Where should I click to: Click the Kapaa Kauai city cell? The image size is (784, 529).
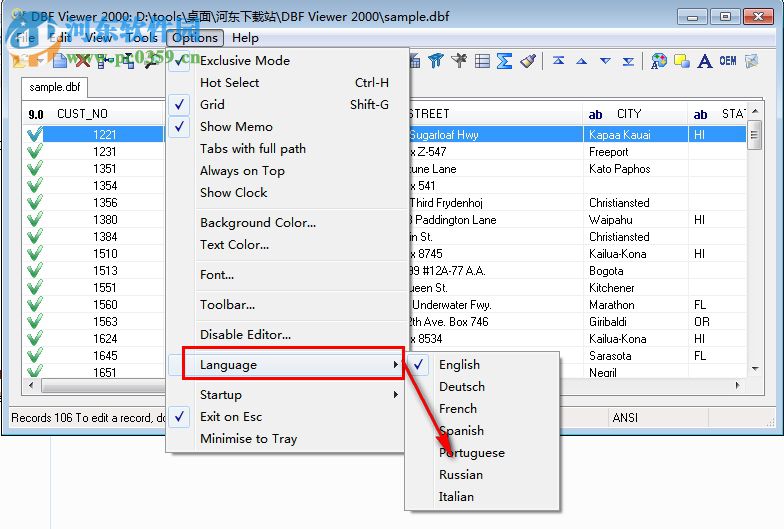click(x=635, y=134)
